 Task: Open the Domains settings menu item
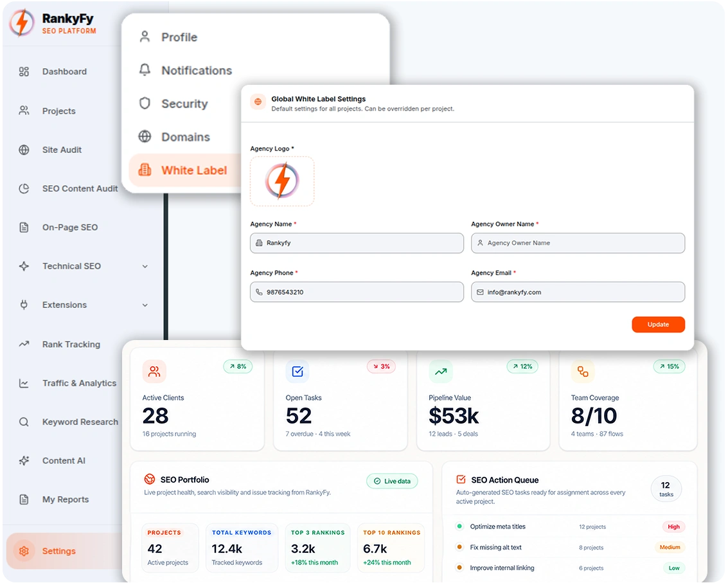tap(185, 137)
